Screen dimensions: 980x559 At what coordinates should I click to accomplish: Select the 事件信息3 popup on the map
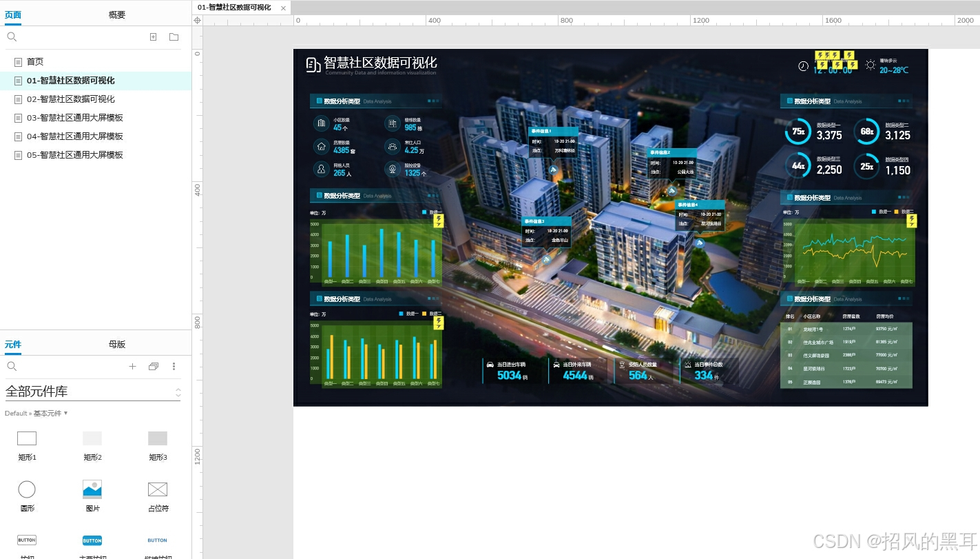coord(546,232)
